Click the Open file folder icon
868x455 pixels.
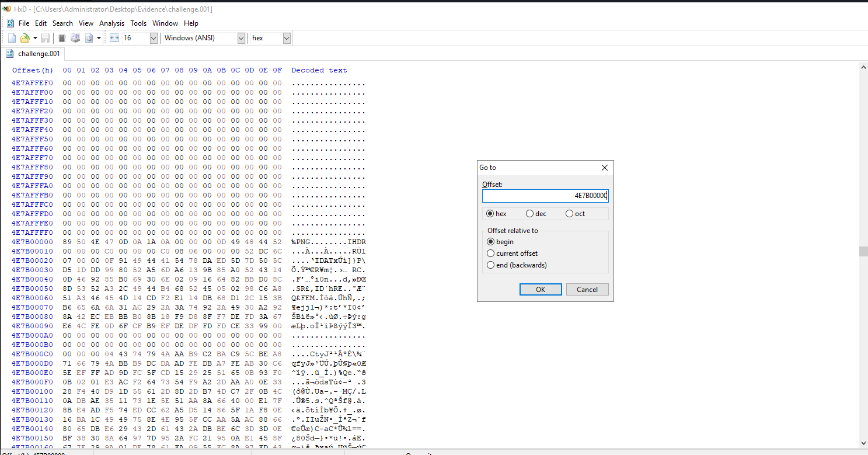[x=25, y=38]
